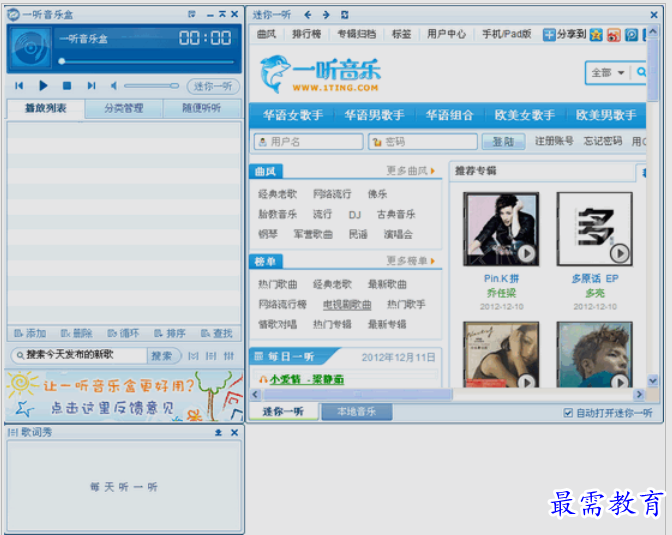Mute the player volume speaker icon
Image resolution: width=672 pixels, height=535 pixels.
114,86
